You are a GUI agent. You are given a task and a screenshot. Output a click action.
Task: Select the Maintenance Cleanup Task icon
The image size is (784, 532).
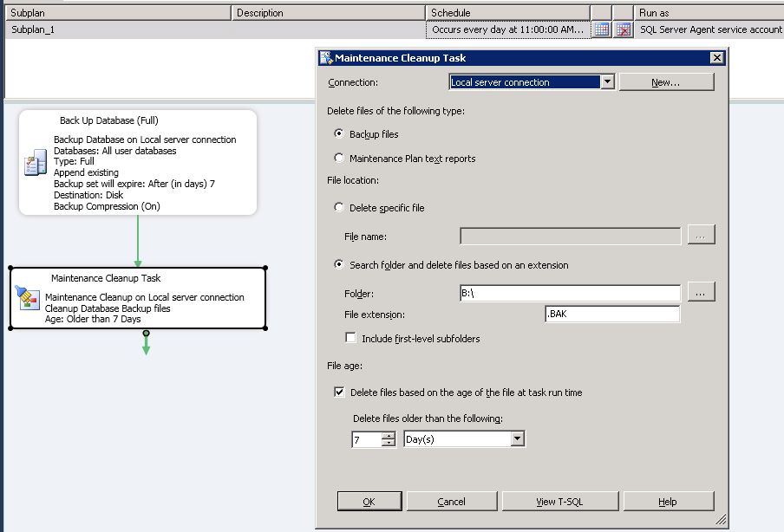point(28,299)
